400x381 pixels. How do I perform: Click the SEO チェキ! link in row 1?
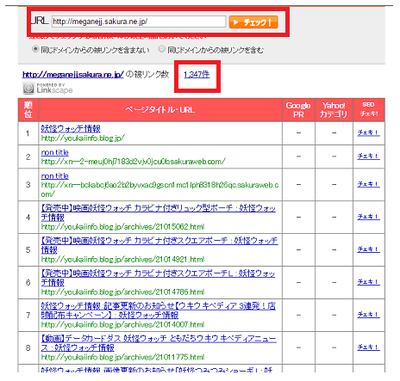(368, 133)
